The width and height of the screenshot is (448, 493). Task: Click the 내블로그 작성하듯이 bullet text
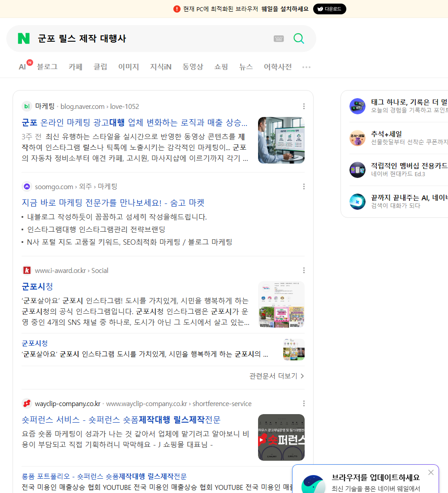117,217
